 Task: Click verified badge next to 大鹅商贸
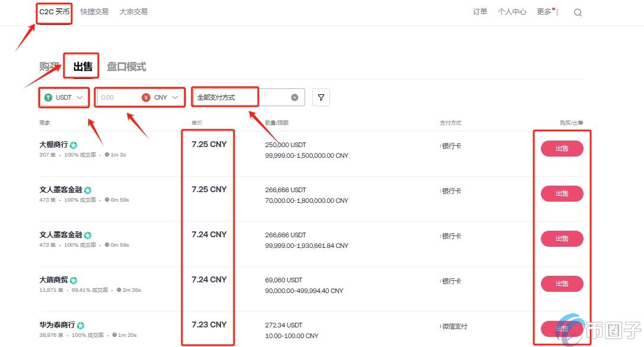[73, 280]
